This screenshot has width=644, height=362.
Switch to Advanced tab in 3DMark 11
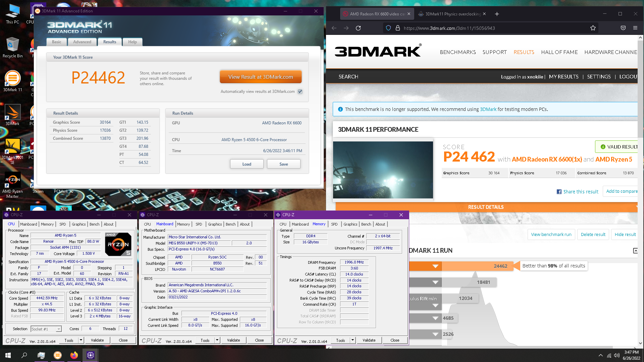(82, 42)
